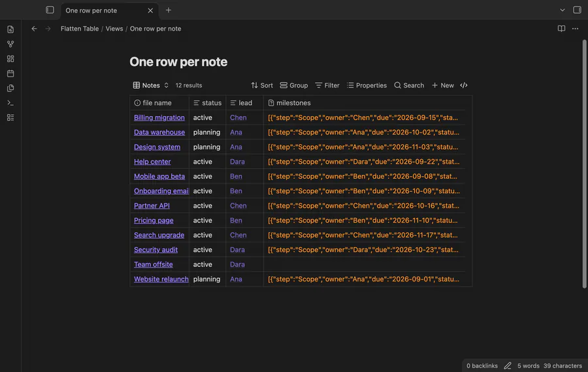Open the canvas icon in ribbon
The width and height of the screenshot is (588, 372).
pos(10,59)
